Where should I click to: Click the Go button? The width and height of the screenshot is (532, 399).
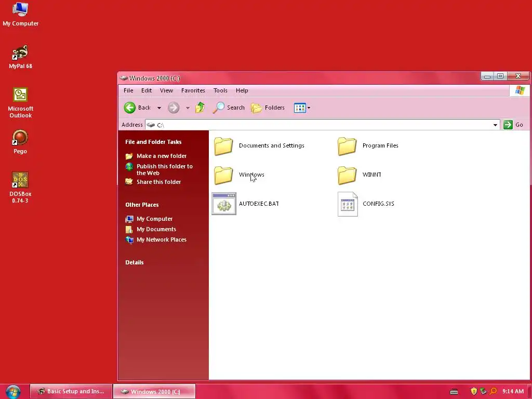point(513,125)
